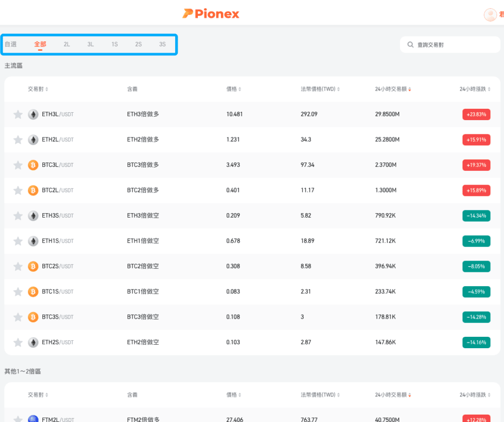
Task: Favorite ETH3L/USDT with its star
Action: click(18, 114)
